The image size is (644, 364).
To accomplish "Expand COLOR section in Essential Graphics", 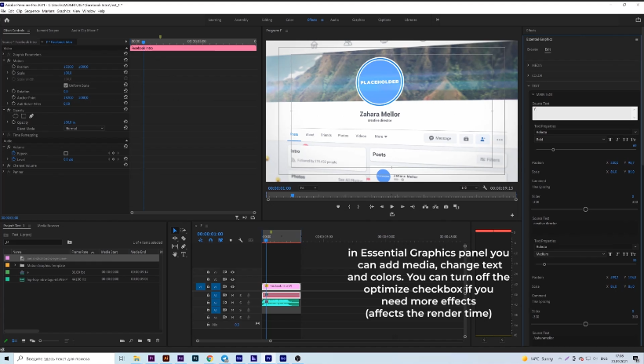I will (529, 75).
